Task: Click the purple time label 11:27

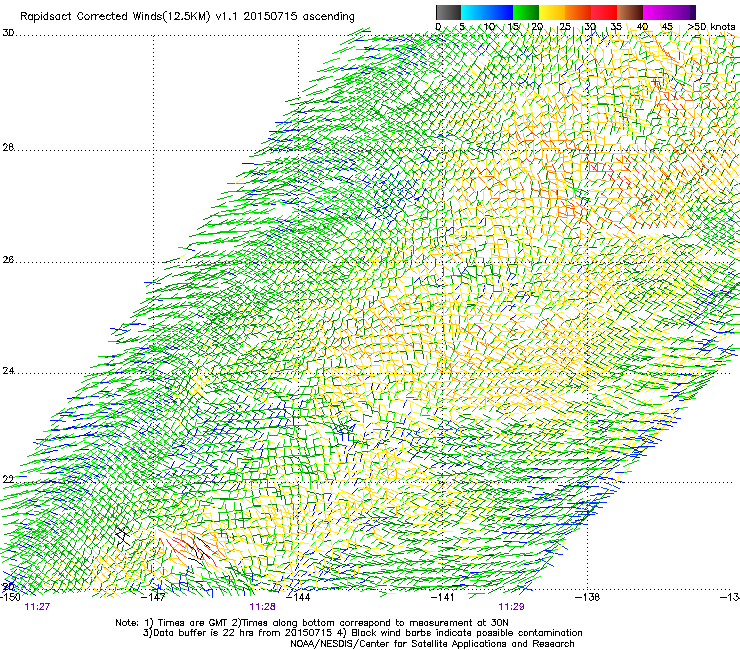Action: click(37, 607)
